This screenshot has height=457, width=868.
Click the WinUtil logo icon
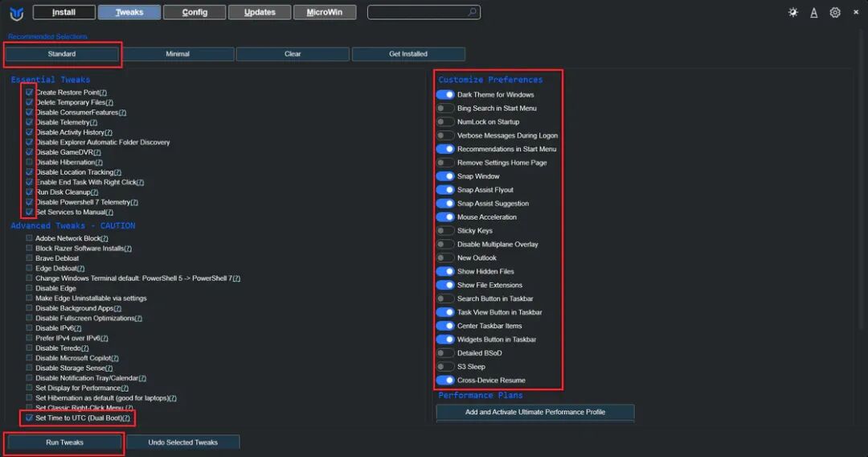[x=17, y=14]
